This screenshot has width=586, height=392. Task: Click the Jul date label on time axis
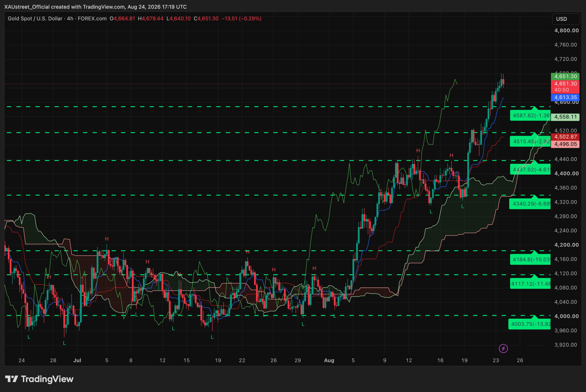77,360
